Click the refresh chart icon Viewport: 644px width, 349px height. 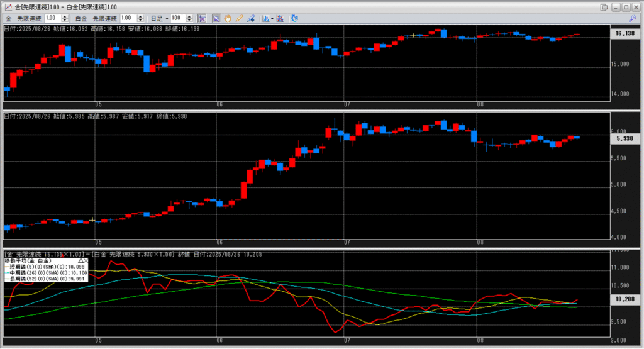click(295, 18)
